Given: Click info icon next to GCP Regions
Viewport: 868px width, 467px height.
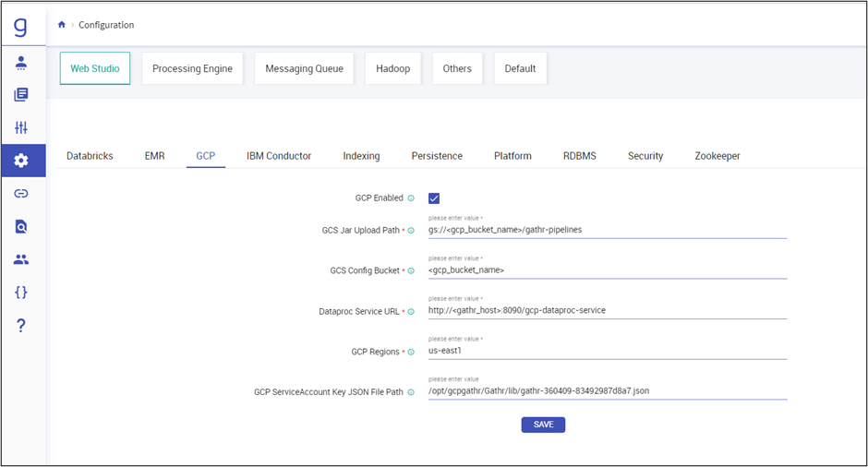Looking at the screenshot, I should point(411,352).
